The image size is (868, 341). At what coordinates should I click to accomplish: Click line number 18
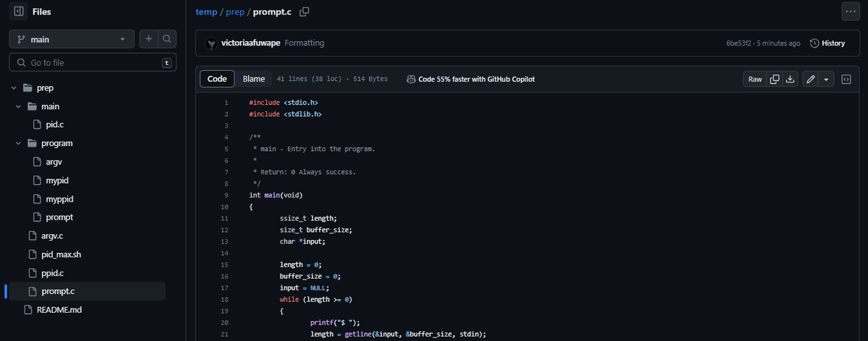pyautogui.click(x=224, y=299)
